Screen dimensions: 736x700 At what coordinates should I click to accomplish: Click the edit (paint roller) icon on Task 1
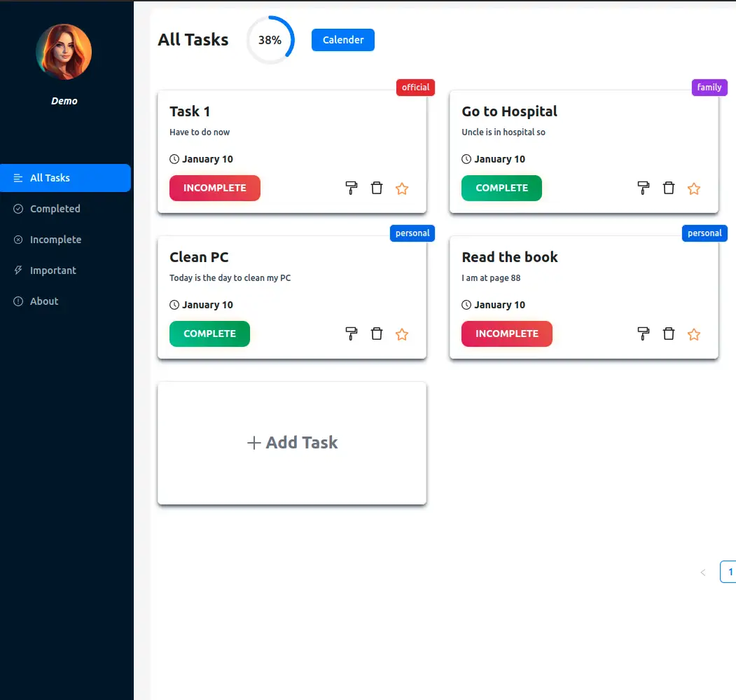[x=351, y=188]
